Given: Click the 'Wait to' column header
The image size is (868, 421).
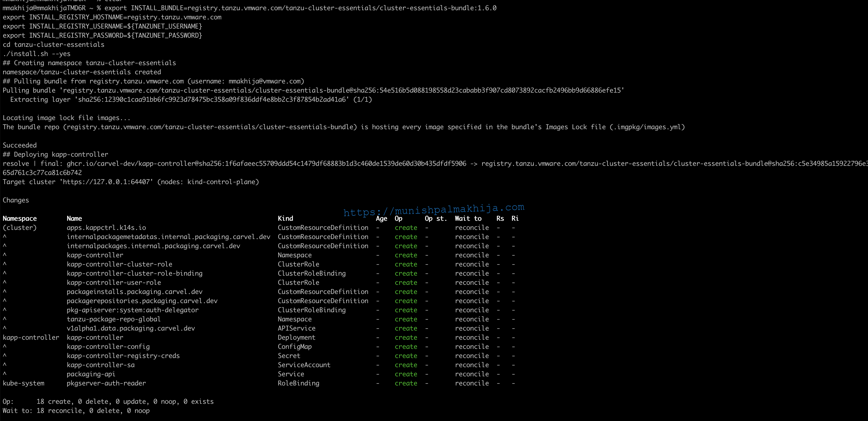Looking at the screenshot, I should click(468, 218).
